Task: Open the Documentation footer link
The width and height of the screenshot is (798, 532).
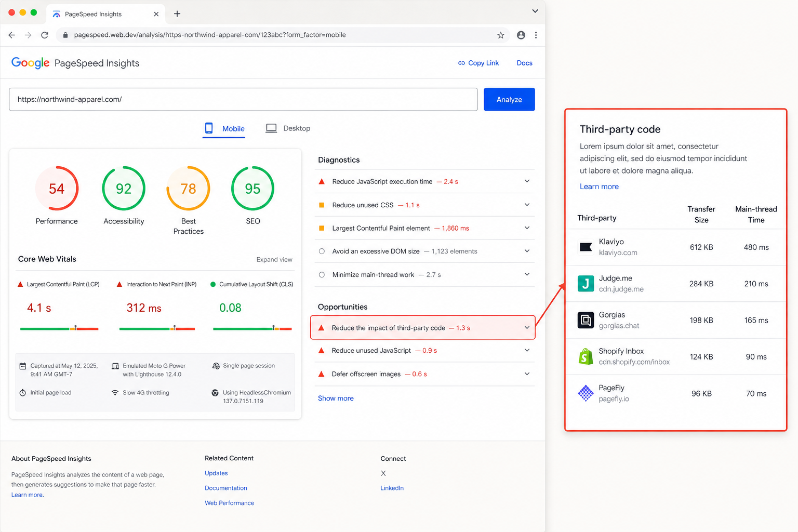Action: (x=226, y=488)
